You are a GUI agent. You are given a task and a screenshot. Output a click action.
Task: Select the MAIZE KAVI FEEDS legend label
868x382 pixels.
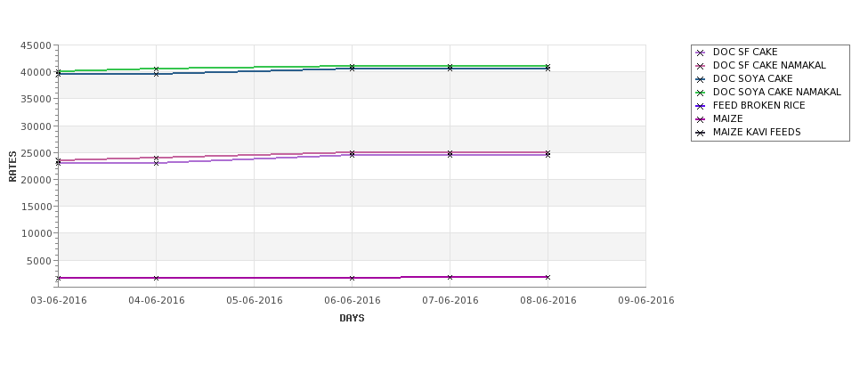757,133
